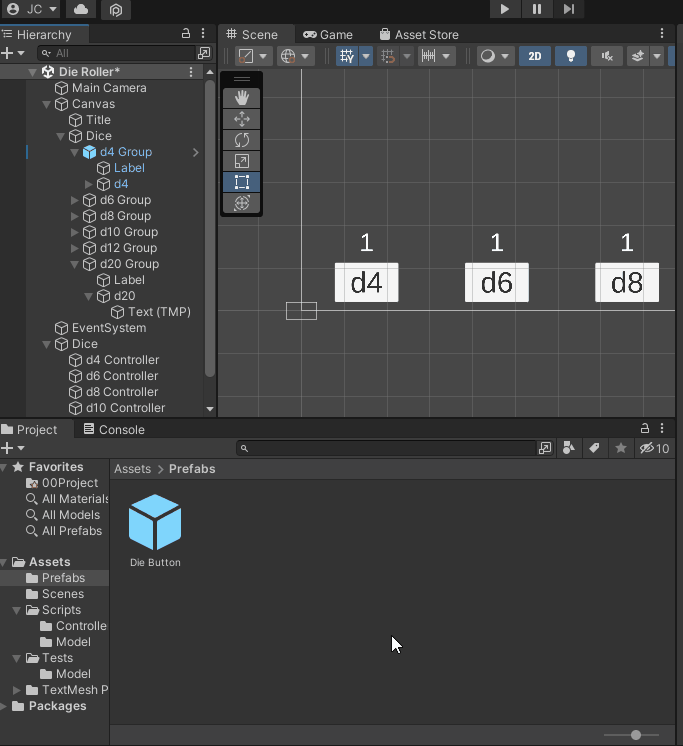The height and width of the screenshot is (746, 683).
Task: Open draw mode shading dropdown
Action: tap(495, 56)
